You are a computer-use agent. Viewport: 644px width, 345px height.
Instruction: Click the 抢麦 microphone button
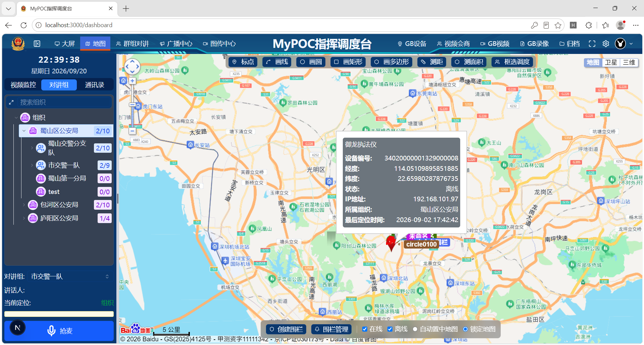coord(59,331)
